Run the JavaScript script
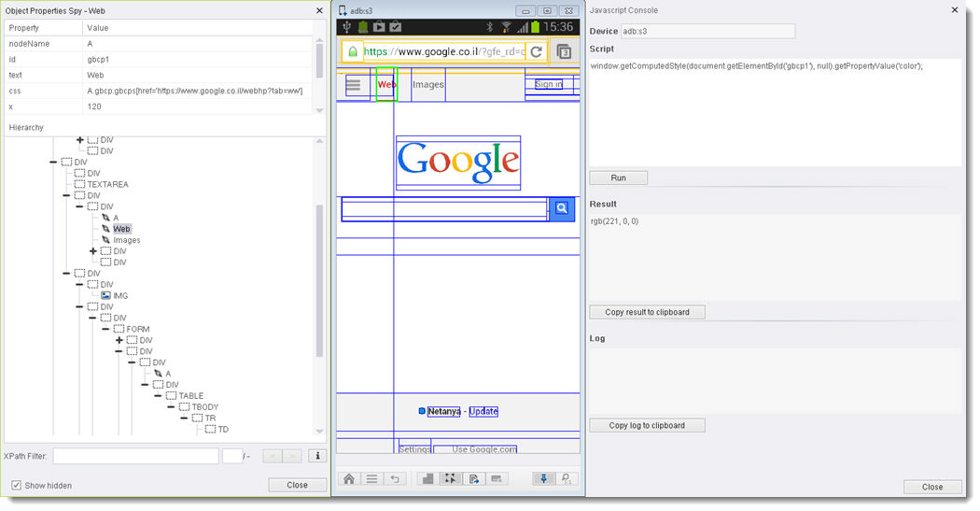The image size is (980, 511). pyautogui.click(x=618, y=177)
